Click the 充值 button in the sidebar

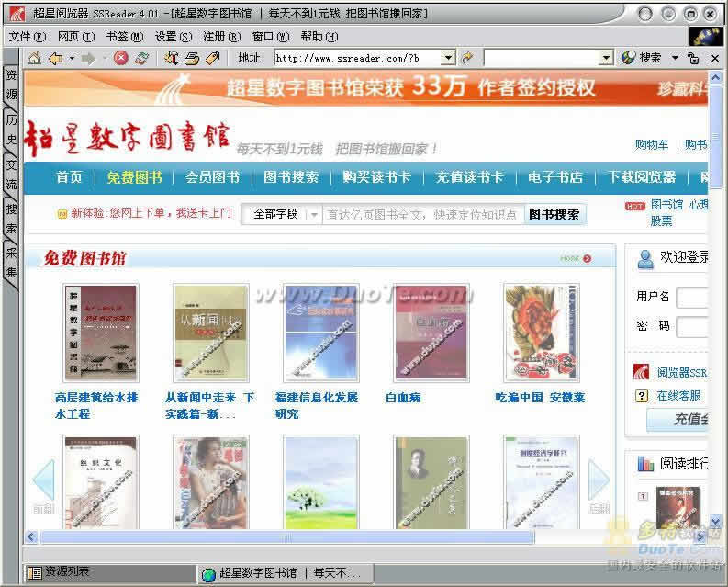click(678, 419)
